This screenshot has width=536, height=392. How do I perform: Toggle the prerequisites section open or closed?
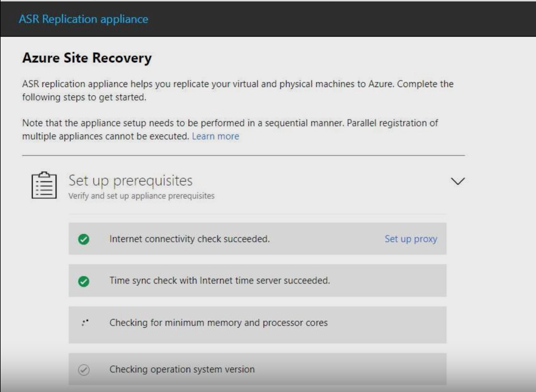click(458, 180)
